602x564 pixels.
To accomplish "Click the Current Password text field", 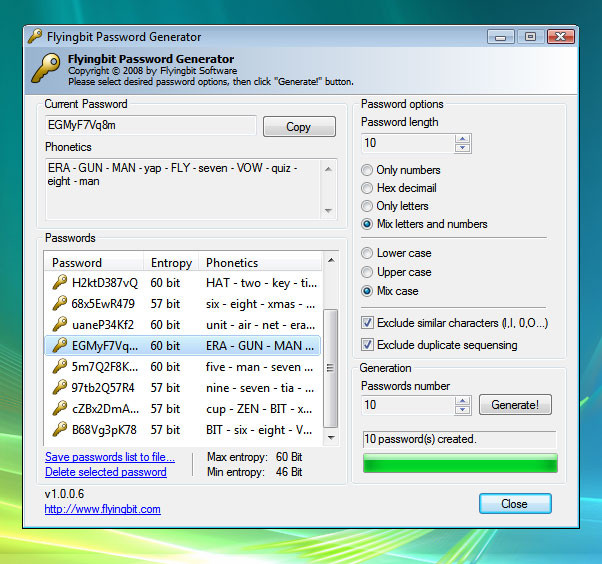I will pyautogui.click(x=150, y=125).
